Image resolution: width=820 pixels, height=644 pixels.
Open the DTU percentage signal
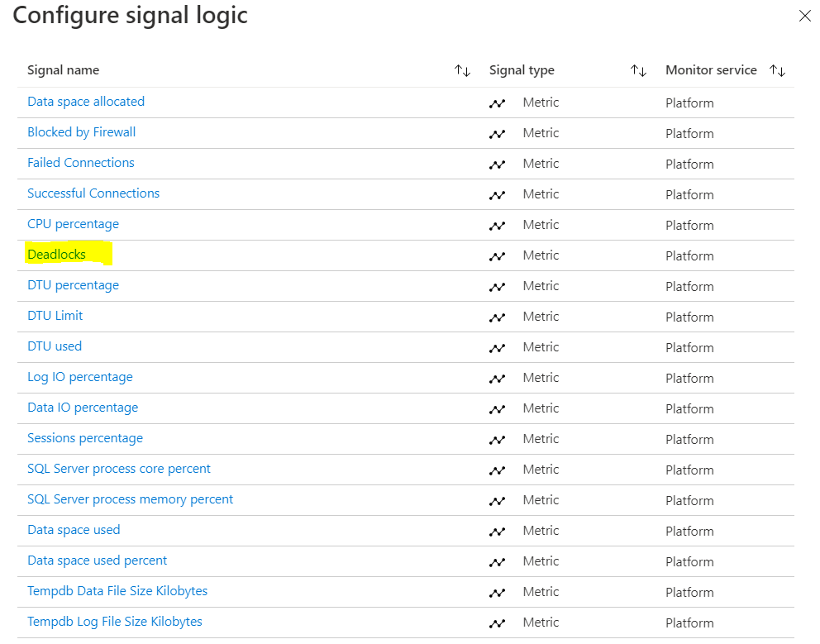click(x=73, y=285)
